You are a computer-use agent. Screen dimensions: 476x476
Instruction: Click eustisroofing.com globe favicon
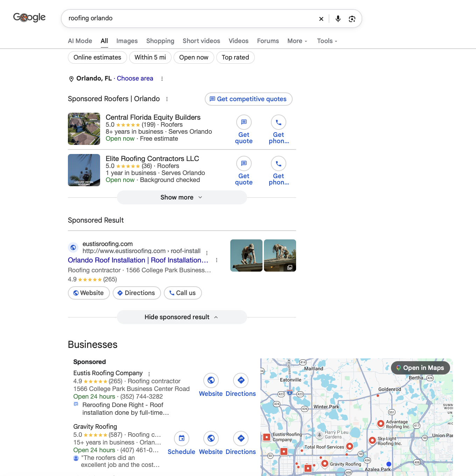[x=73, y=247]
